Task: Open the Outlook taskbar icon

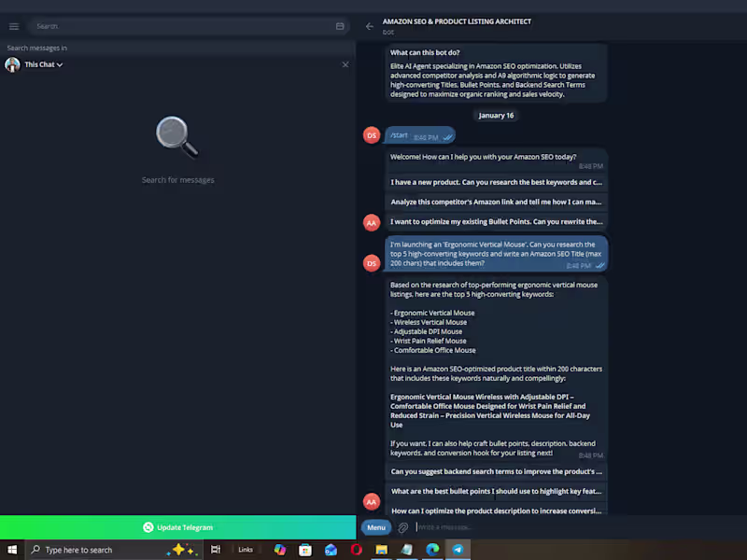Action: click(x=331, y=550)
